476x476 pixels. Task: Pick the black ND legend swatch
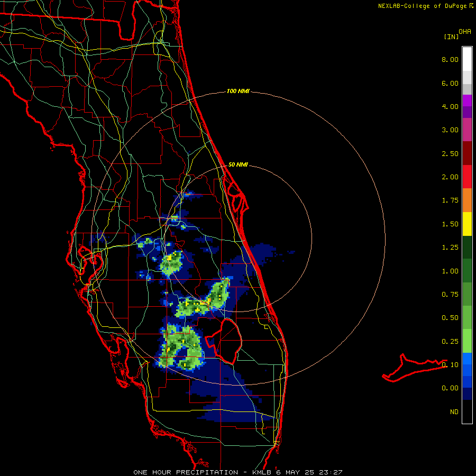tap(467, 411)
